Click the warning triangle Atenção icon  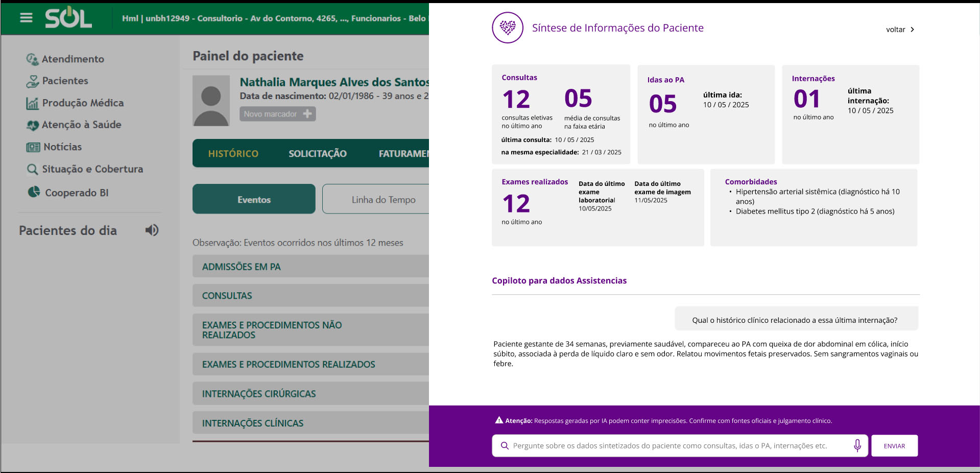499,420
